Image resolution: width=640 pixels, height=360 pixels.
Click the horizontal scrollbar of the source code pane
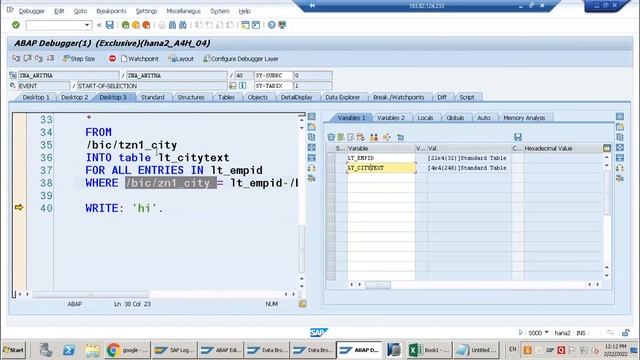point(91,294)
